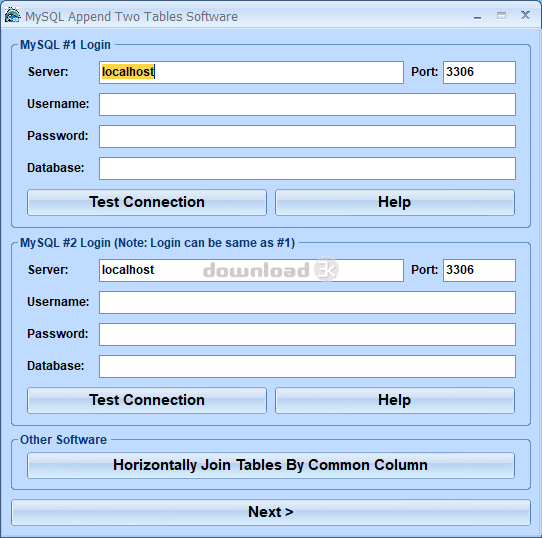Click the app icon in the title bar
Image resolution: width=542 pixels, height=538 pixels.
tap(12, 15)
